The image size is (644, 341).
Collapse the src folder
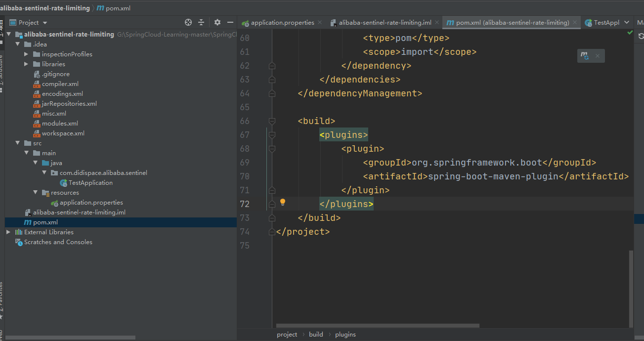(17, 143)
